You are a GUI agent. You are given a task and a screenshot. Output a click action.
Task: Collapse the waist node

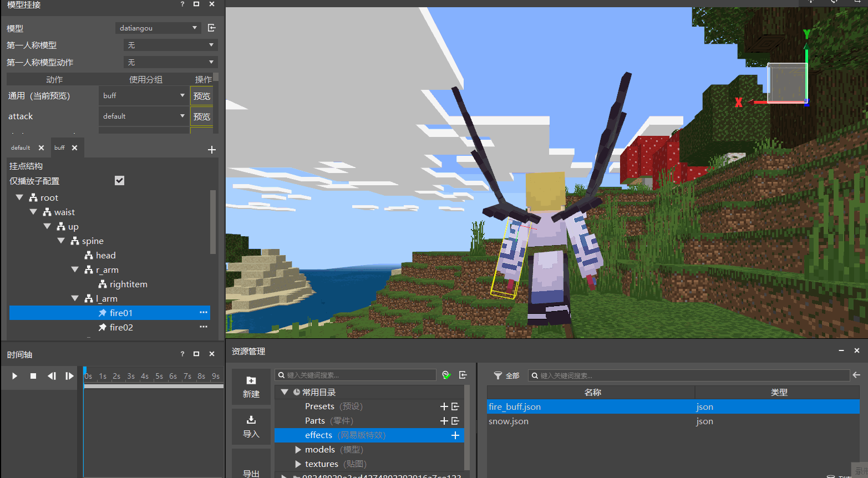point(33,212)
